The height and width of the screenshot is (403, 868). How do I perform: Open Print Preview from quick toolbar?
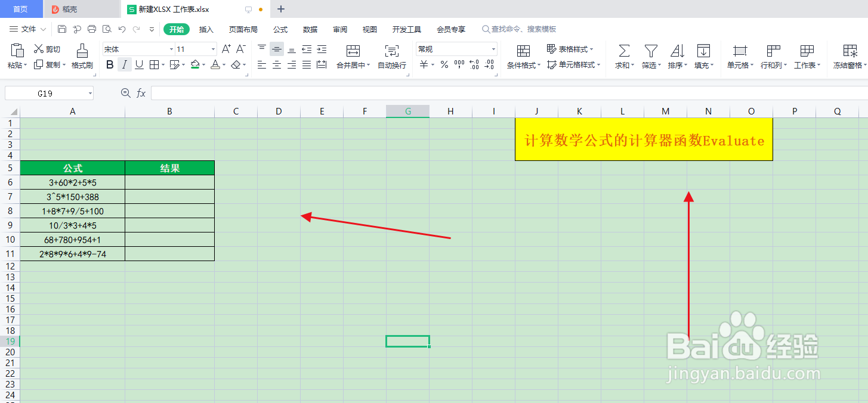click(107, 29)
